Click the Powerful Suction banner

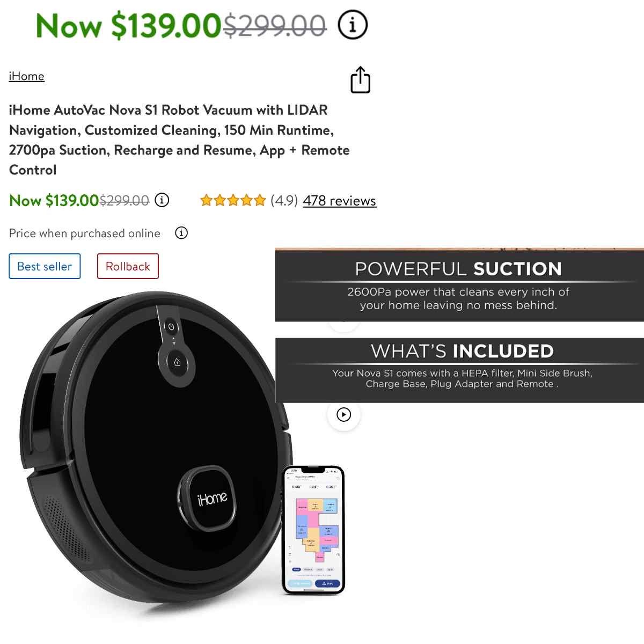(459, 285)
